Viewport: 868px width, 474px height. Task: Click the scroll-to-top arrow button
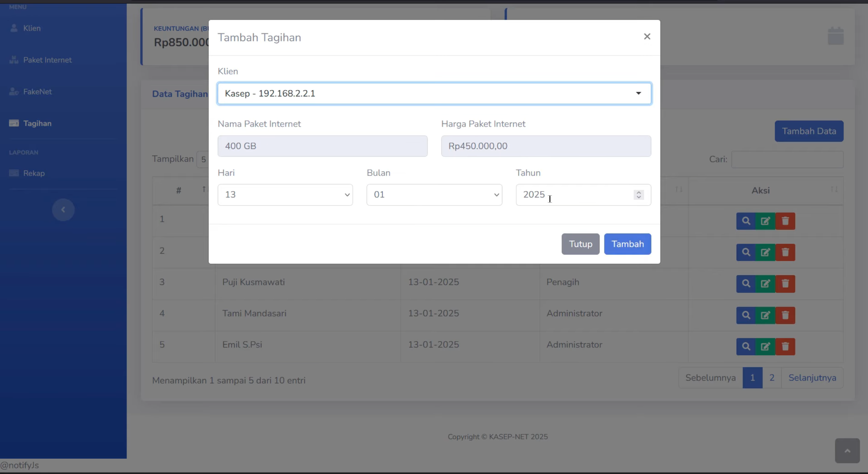(847, 451)
